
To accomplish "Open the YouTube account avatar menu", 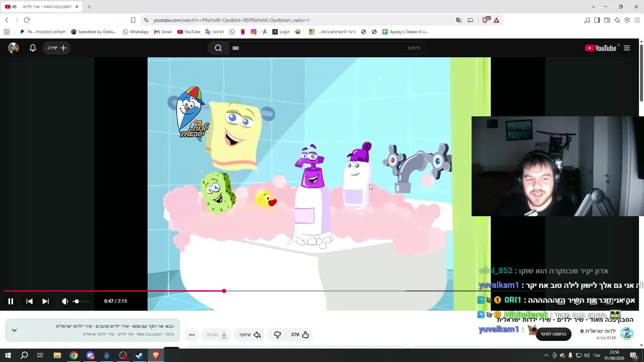I will (14, 48).
